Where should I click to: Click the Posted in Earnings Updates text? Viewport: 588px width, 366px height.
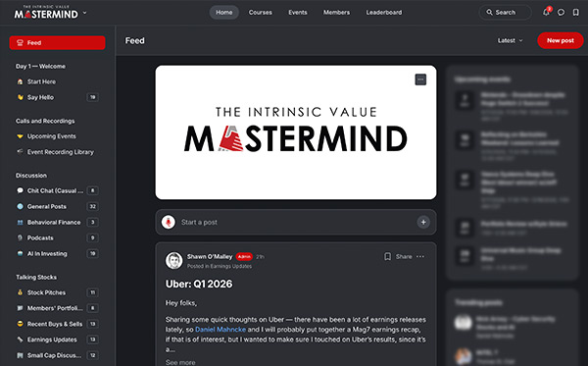220,266
